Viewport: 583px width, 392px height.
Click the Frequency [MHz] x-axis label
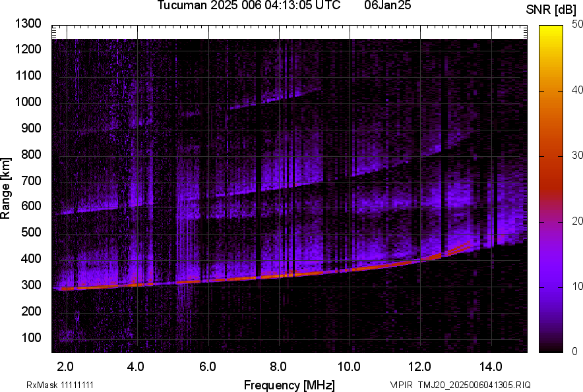[289, 385]
